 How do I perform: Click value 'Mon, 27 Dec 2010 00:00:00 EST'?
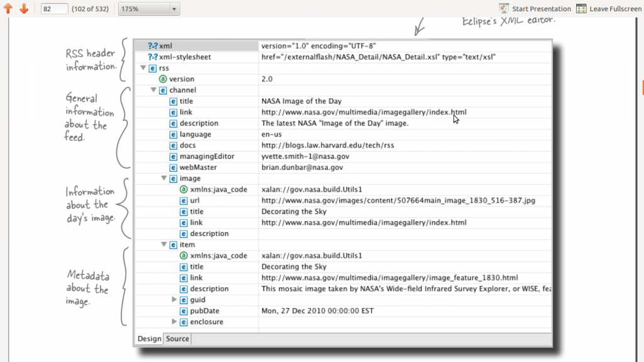point(318,311)
